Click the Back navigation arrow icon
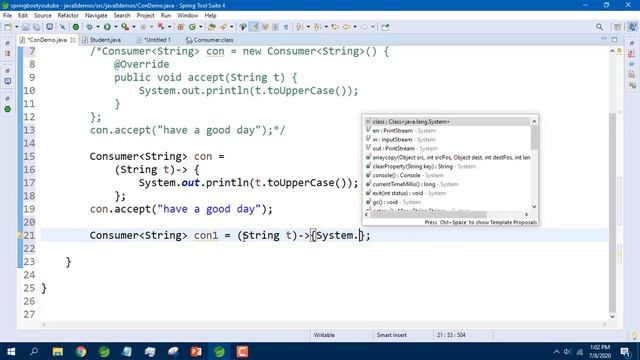The image size is (640, 360). [x=346, y=27]
